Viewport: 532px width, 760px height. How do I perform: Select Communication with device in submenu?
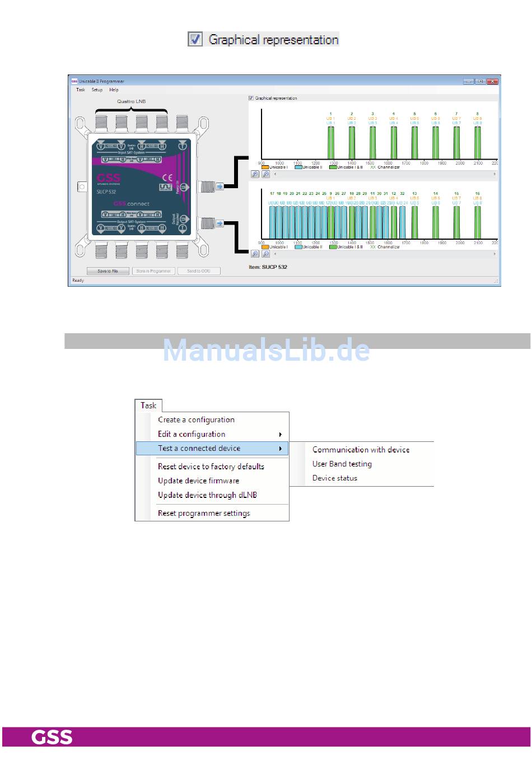coord(361,450)
